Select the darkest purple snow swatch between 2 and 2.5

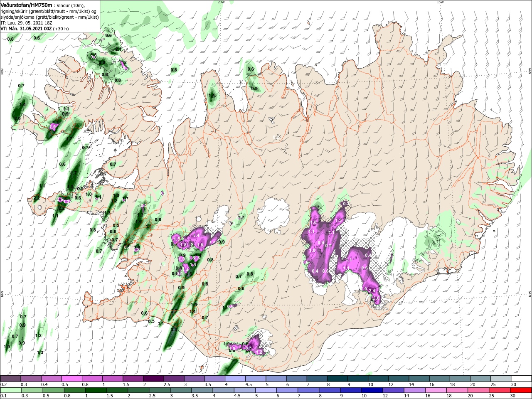[153, 379]
